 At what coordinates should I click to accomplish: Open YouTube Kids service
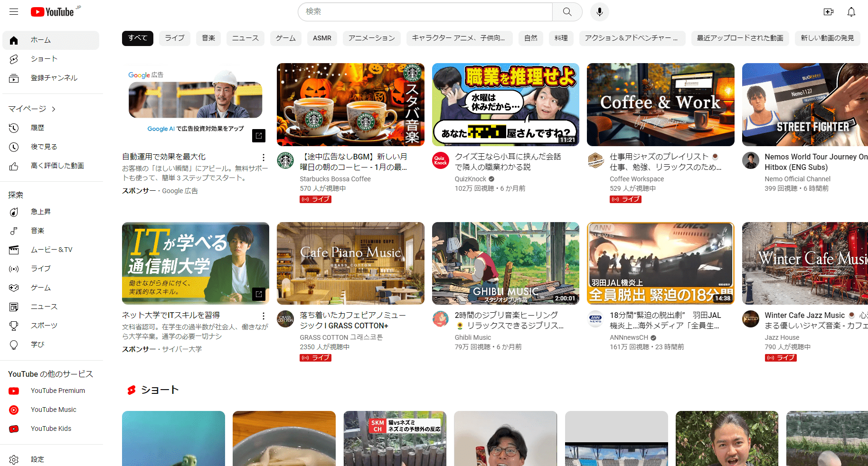pyautogui.click(x=51, y=429)
